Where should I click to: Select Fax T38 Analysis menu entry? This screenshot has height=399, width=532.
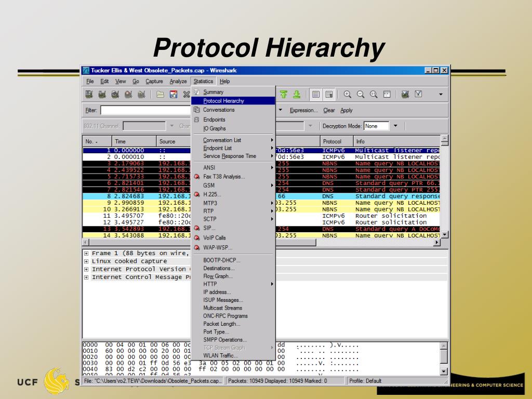[233, 177]
